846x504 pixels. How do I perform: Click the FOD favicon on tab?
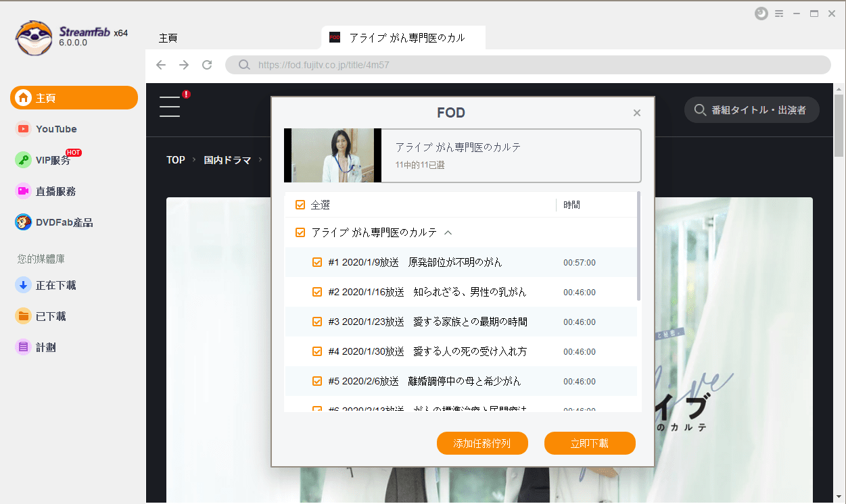click(335, 37)
